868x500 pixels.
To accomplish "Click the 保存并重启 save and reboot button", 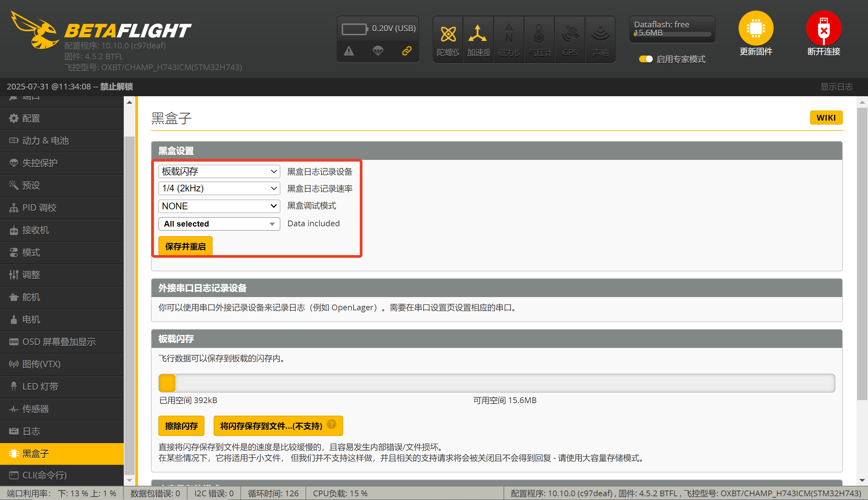I will tap(185, 246).
